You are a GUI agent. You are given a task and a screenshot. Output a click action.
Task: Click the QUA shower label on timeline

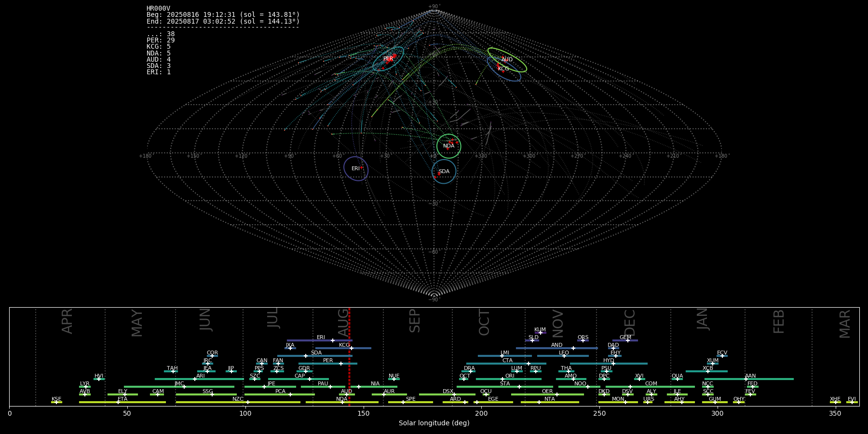coord(678,376)
